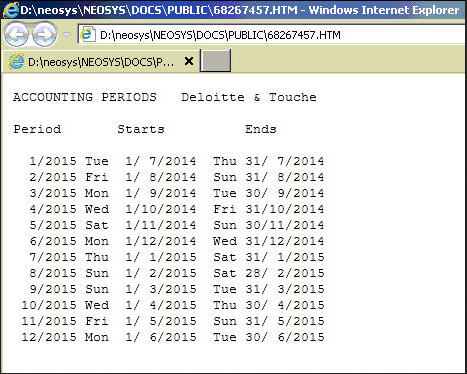Click the 'Starts' column header
The height and width of the screenshot is (374, 467).
coord(141,129)
